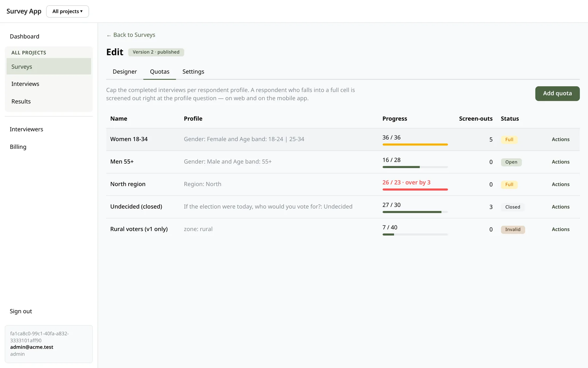Open Actions for Men 55+ quota
The width and height of the screenshot is (588, 368).
point(561,162)
